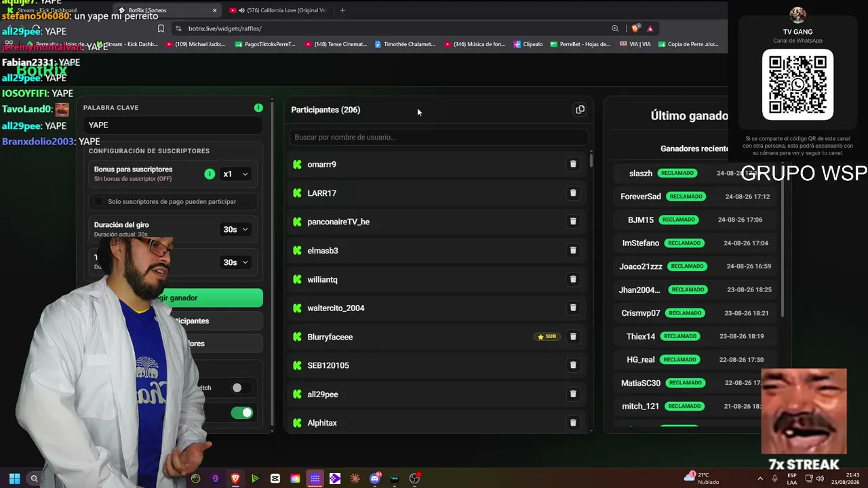
Task: Click the Brave Rewards triangle icon
Action: pyautogui.click(x=650, y=28)
